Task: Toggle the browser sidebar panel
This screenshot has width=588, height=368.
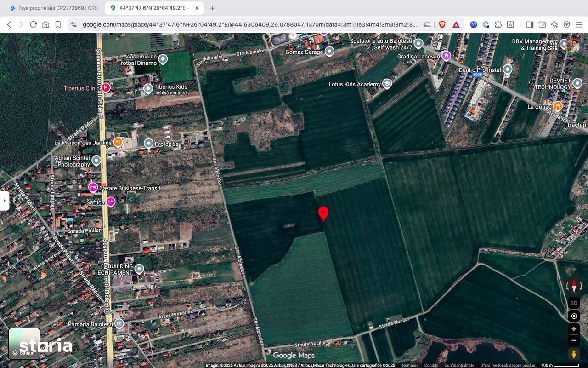Action: pyautogui.click(x=530, y=24)
